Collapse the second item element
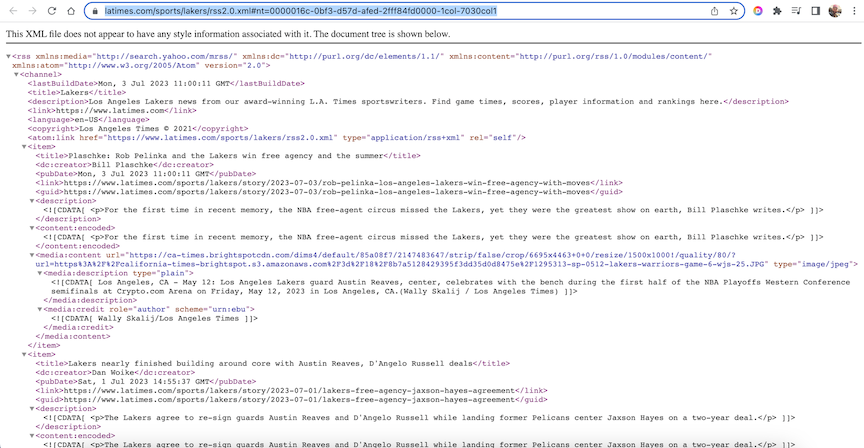Viewport: 864px width, 448px height. point(24,354)
